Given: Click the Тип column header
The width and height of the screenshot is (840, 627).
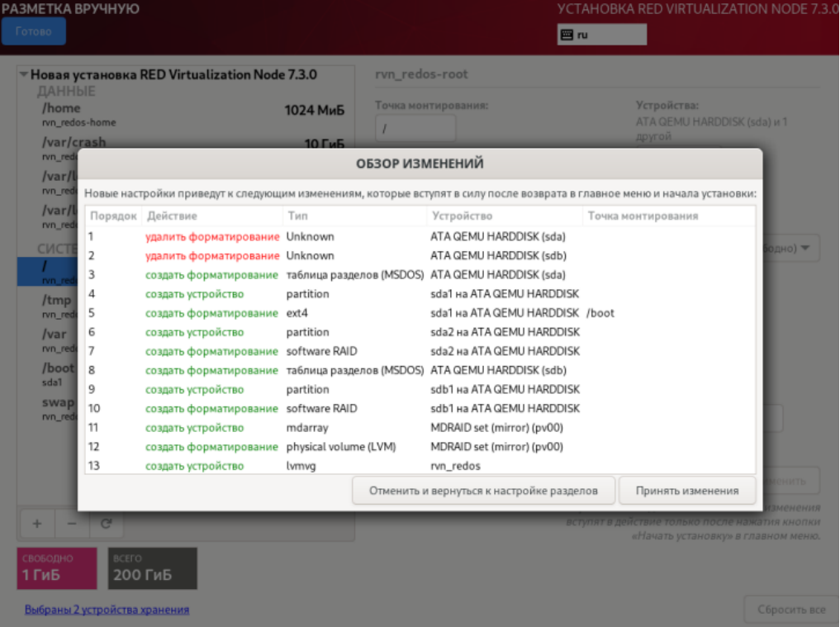Looking at the screenshot, I should [x=354, y=216].
